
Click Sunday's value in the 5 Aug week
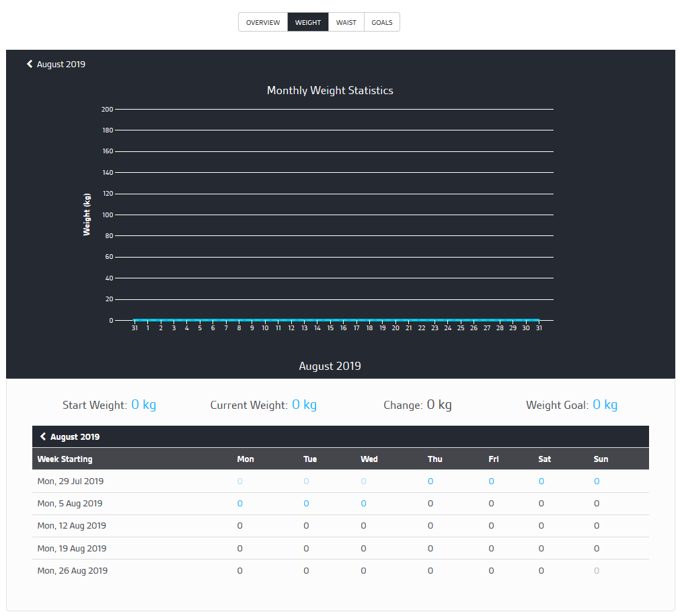[x=597, y=503]
